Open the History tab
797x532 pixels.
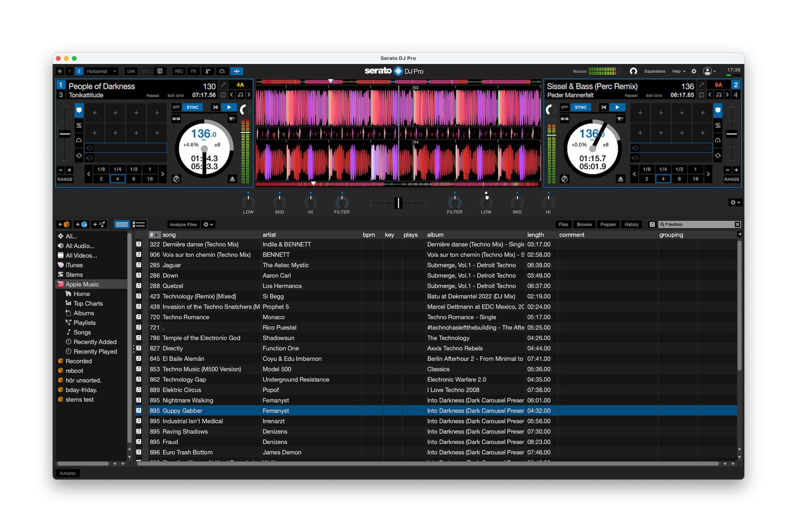point(631,225)
